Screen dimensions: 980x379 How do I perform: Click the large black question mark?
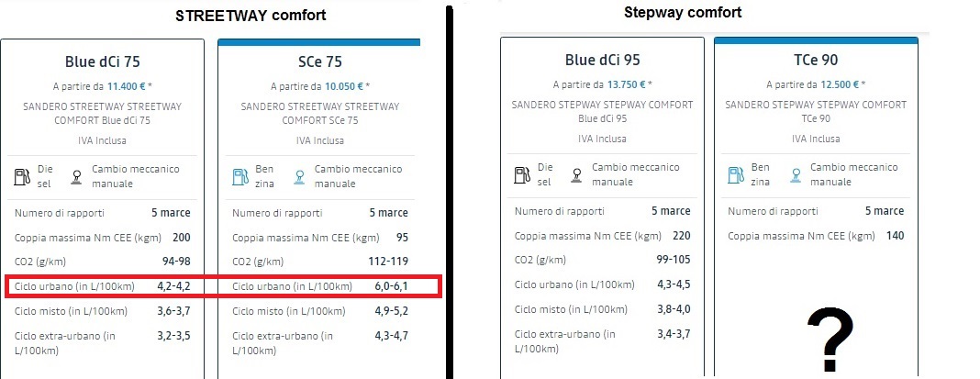[x=830, y=342]
